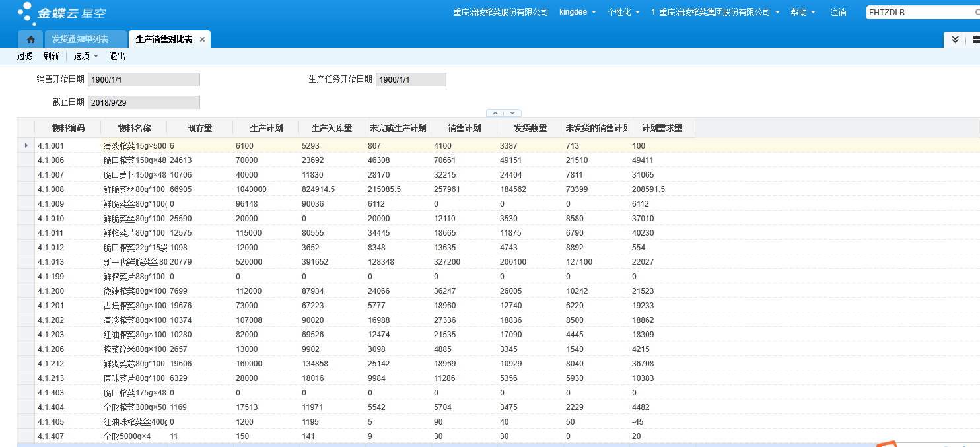Click the 未发货的销售计划 column header
Image resolution: width=980 pixels, height=447 pixels.
click(x=596, y=128)
